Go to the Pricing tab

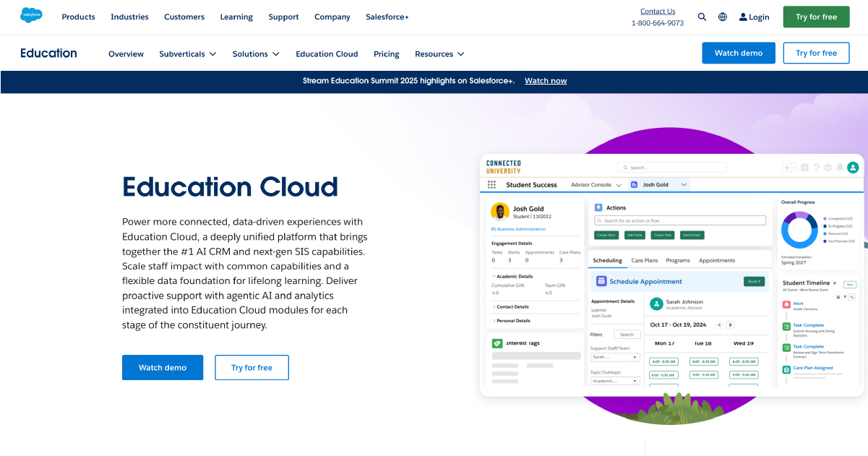click(x=386, y=53)
